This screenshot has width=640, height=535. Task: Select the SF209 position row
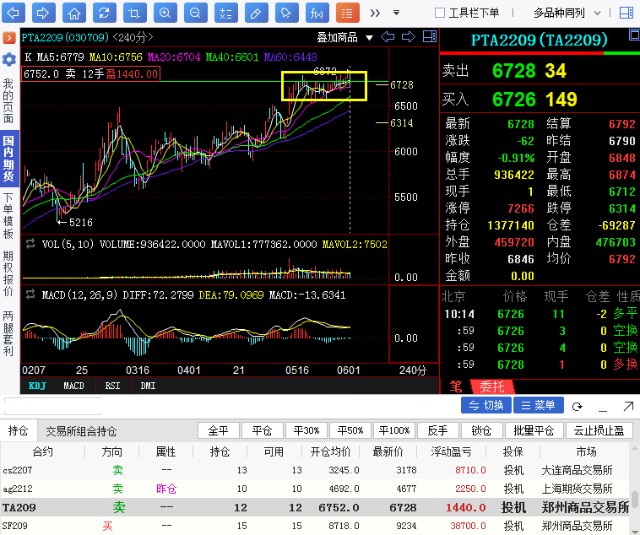315,526
